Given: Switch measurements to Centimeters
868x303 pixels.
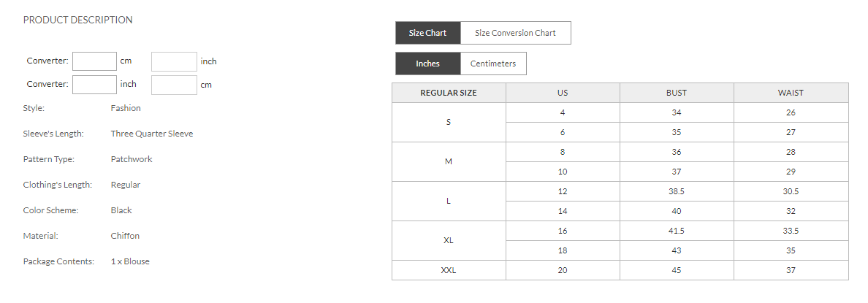Looking at the screenshot, I should [493, 64].
